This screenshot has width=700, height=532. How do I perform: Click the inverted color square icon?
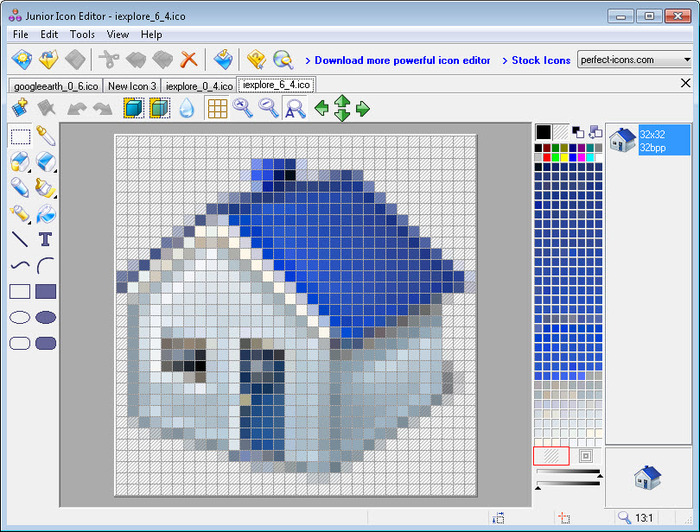click(586, 456)
